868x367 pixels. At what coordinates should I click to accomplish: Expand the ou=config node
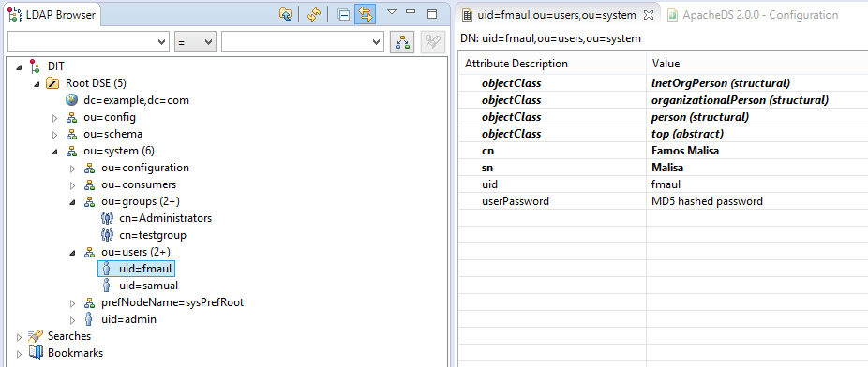[x=54, y=118]
